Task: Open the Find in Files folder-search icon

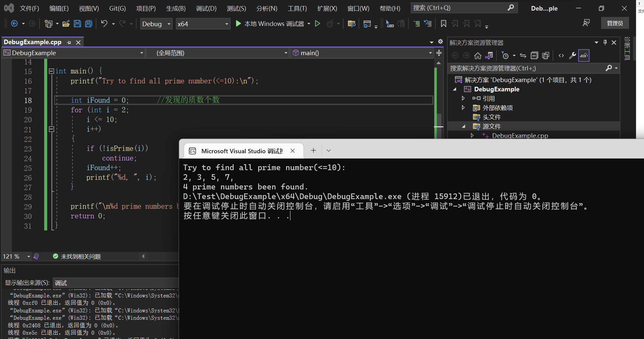Action: pyautogui.click(x=352, y=24)
